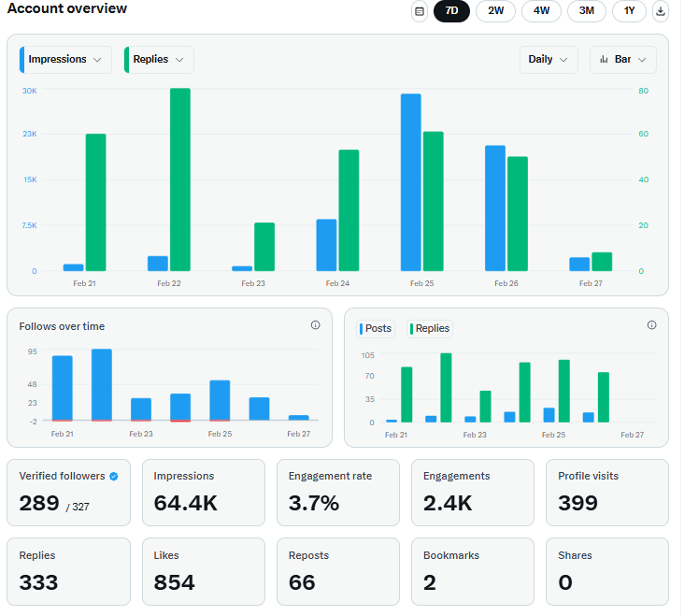The width and height of the screenshot is (684, 616).
Task: Open the Bar chart type dropdown
Action: pyautogui.click(x=623, y=59)
